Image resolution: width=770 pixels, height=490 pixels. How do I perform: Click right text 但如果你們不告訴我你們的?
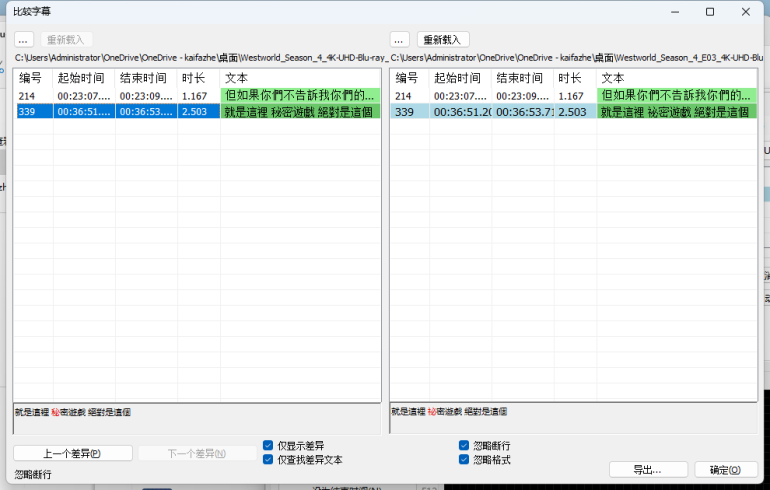pyautogui.click(x=675, y=96)
